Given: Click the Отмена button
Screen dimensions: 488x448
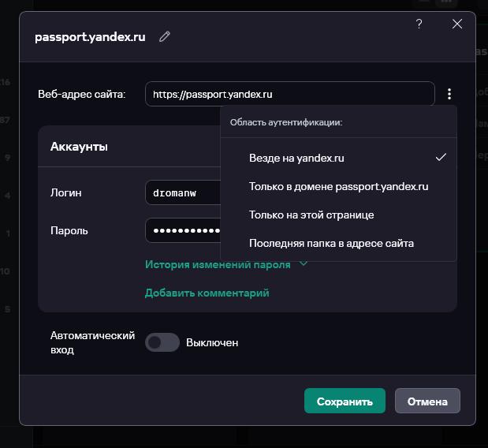Looking at the screenshot, I should tap(427, 401).
